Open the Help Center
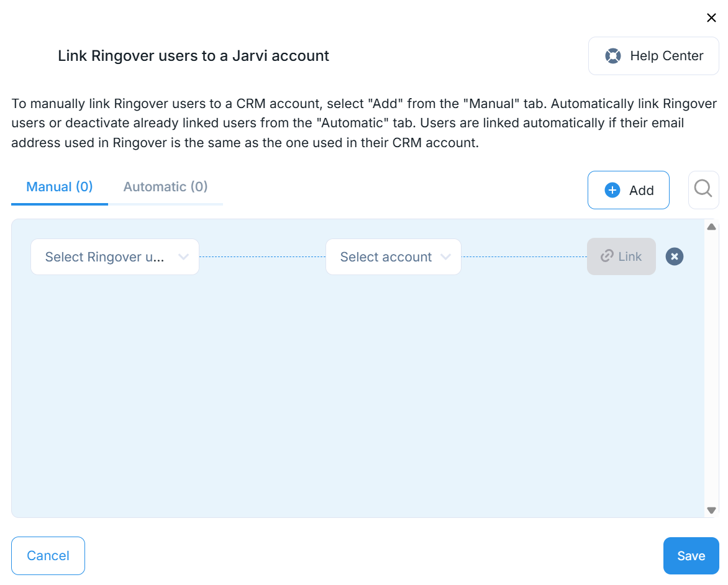This screenshot has height=585, width=728. click(653, 56)
